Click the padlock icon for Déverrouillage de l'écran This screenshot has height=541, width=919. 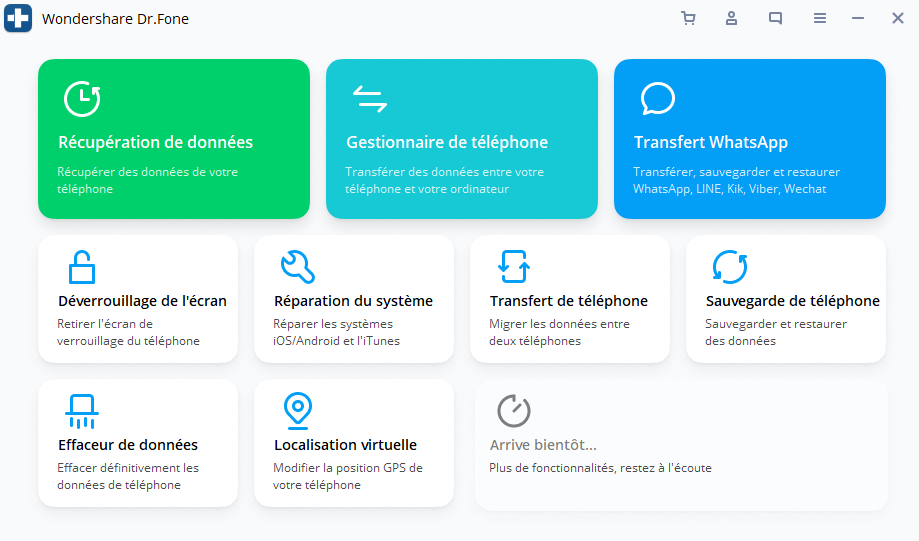point(81,267)
